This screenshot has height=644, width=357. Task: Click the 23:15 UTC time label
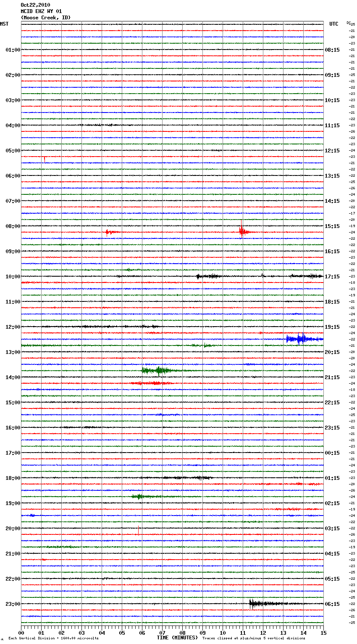point(332,428)
